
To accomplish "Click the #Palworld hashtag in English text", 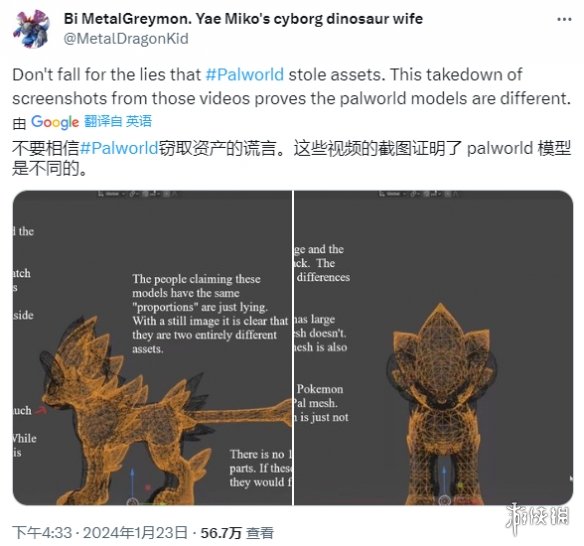I will click(x=245, y=74).
